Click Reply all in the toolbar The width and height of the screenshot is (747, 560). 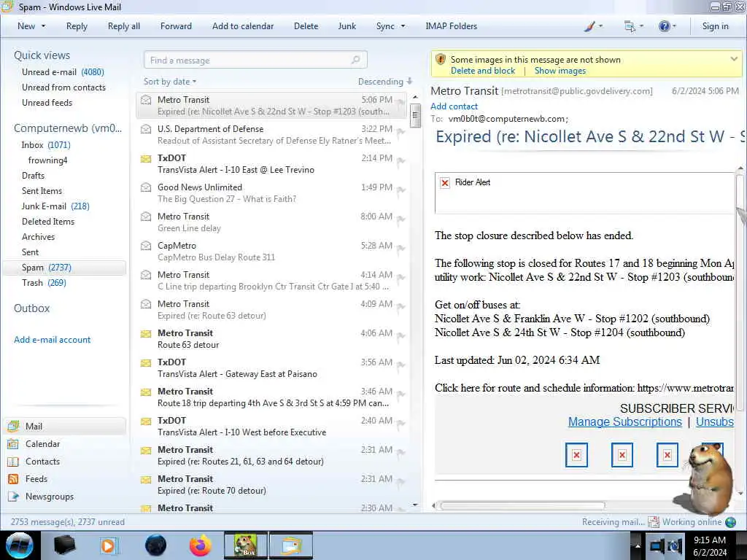124,26
